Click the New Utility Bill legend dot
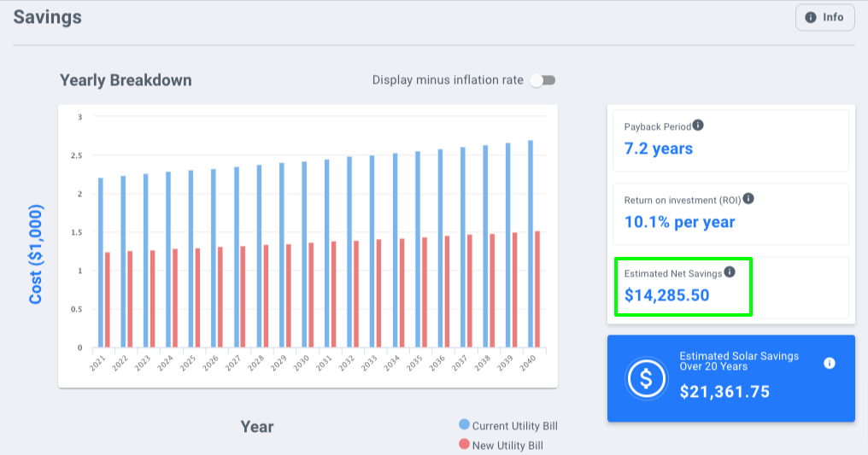 pyautogui.click(x=464, y=445)
